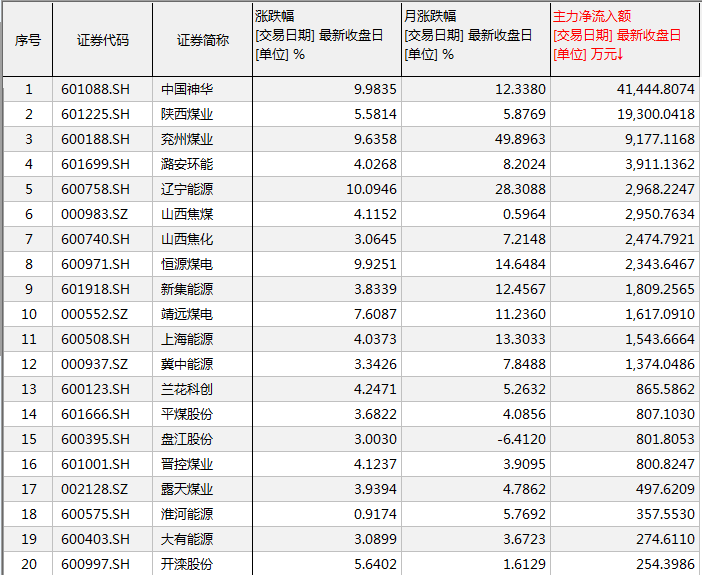Screen dimensions: 702x575
Task: Click the 月涨跌幅 column header
Action: click(x=476, y=39)
